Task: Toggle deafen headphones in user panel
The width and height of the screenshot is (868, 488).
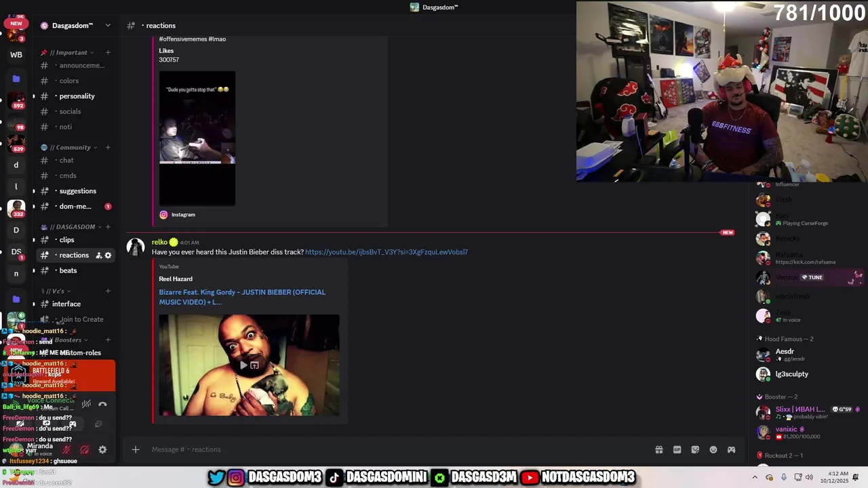Action: coord(85,449)
